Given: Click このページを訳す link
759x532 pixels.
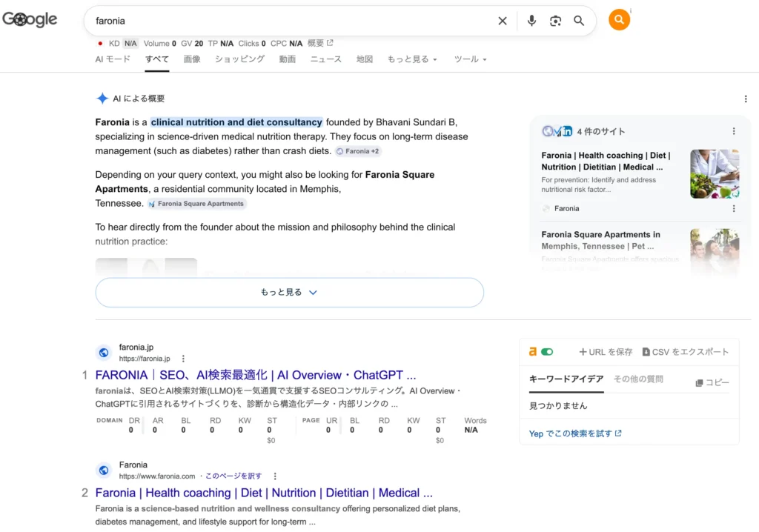Looking at the screenshot, I should coord(233,476).
